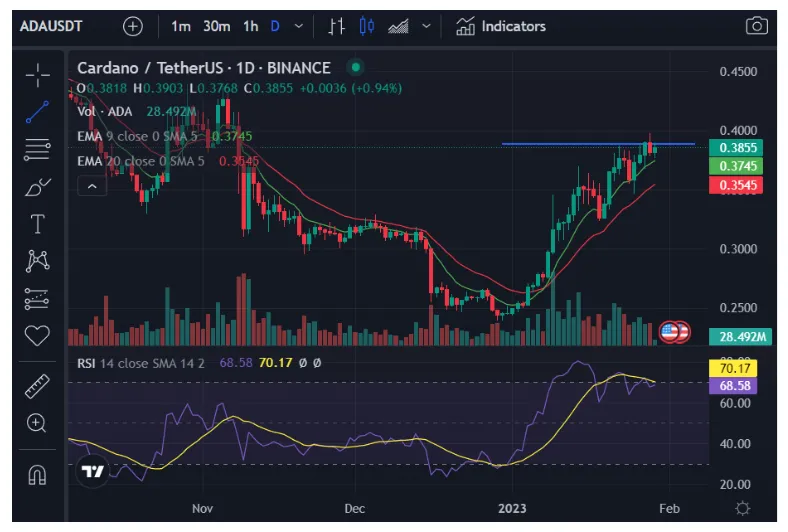Image resolution: width=788 pixels, height=532 pixels.
Task: Click the TradingView logo on chart
Action: [92, 471]
